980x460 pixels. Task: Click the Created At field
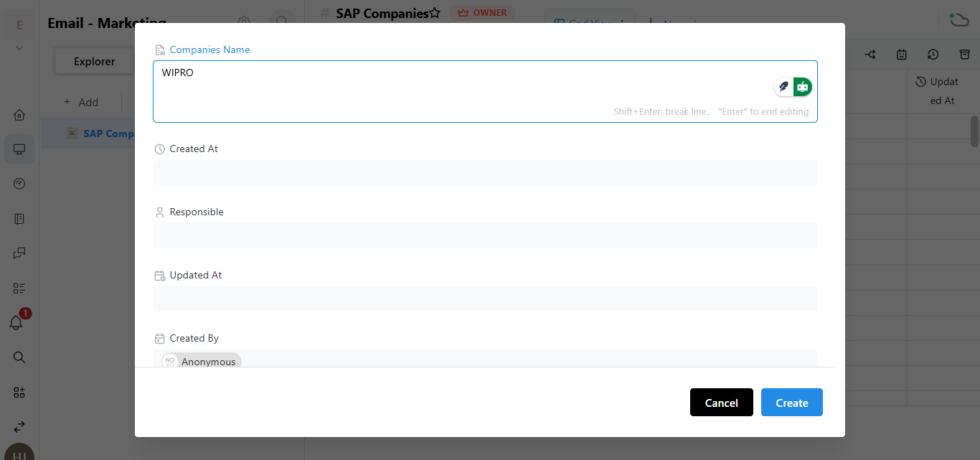[x=485, y=172]
